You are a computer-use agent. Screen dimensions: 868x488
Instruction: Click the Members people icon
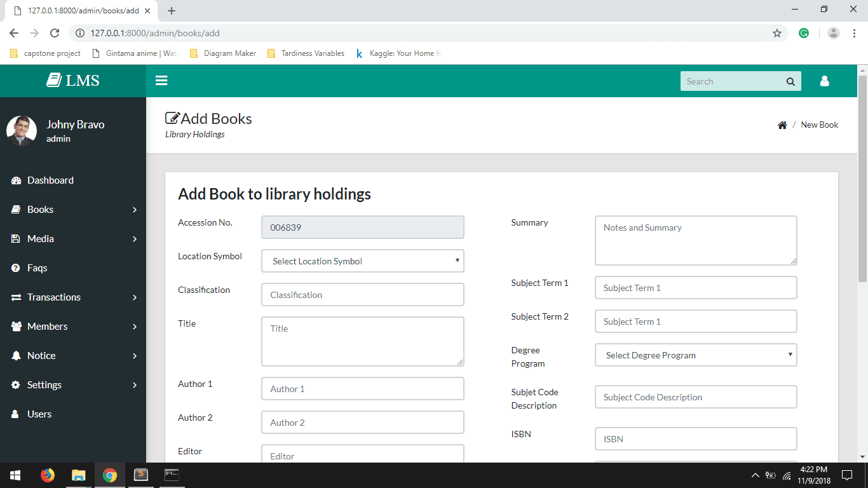[16, 326]
